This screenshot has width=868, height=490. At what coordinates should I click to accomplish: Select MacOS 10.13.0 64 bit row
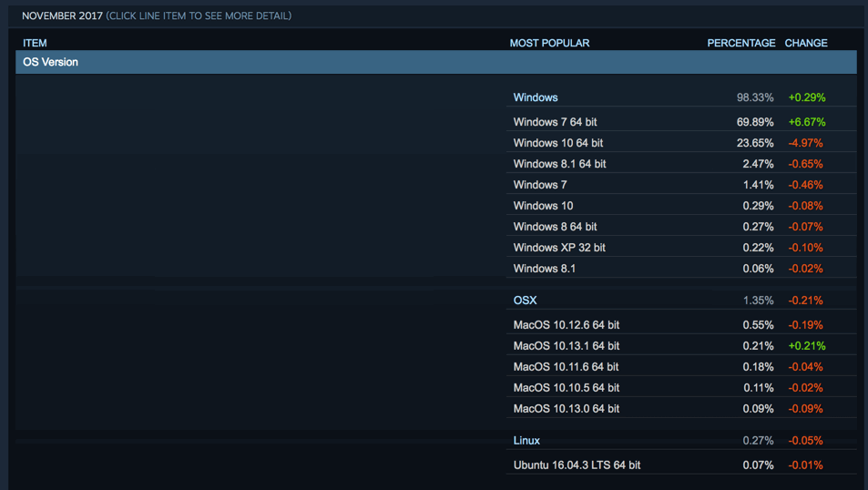(681, 409)
